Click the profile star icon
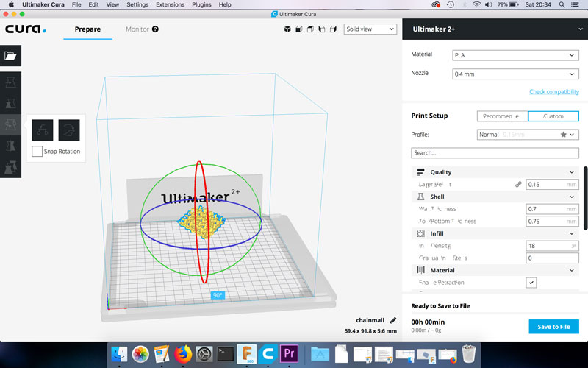The height and width of the screenshot is (368, 588). [563, 135]
